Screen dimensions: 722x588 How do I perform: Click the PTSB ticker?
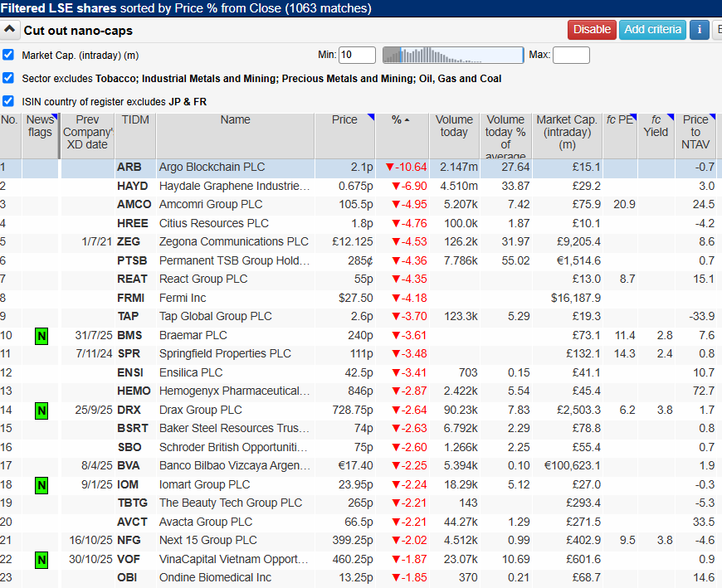[132, 260]
